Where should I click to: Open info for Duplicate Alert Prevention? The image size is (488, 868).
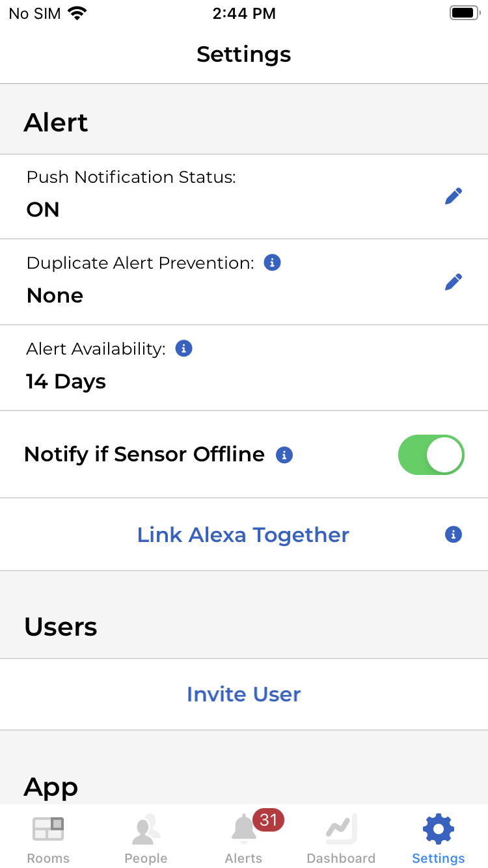[272, 263]
